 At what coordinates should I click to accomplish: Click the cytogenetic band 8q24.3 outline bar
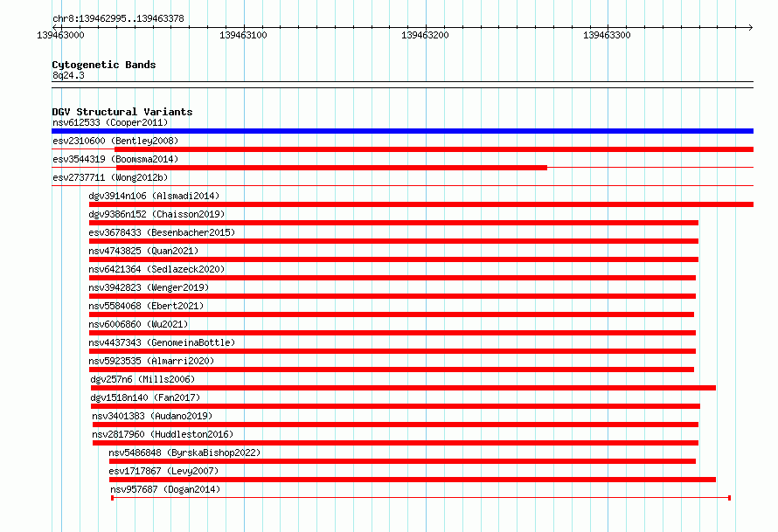click(x=402, y=85)
